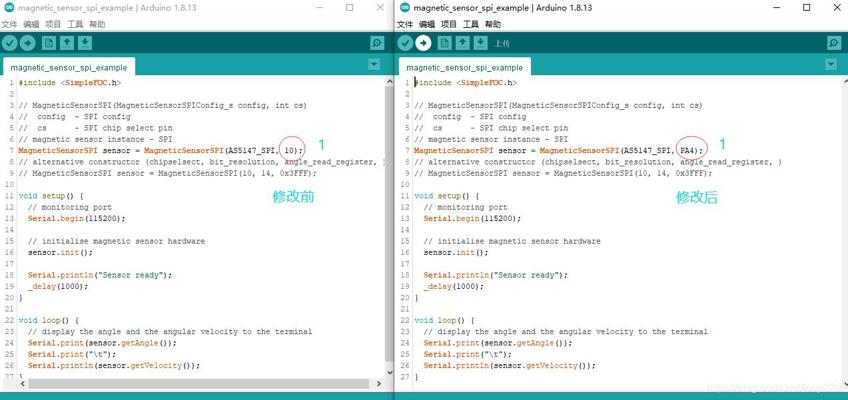Viewport: 848px width, 400px height.
Task: Click sensor.init() line in left editor
Action: (x=60, y=252)
